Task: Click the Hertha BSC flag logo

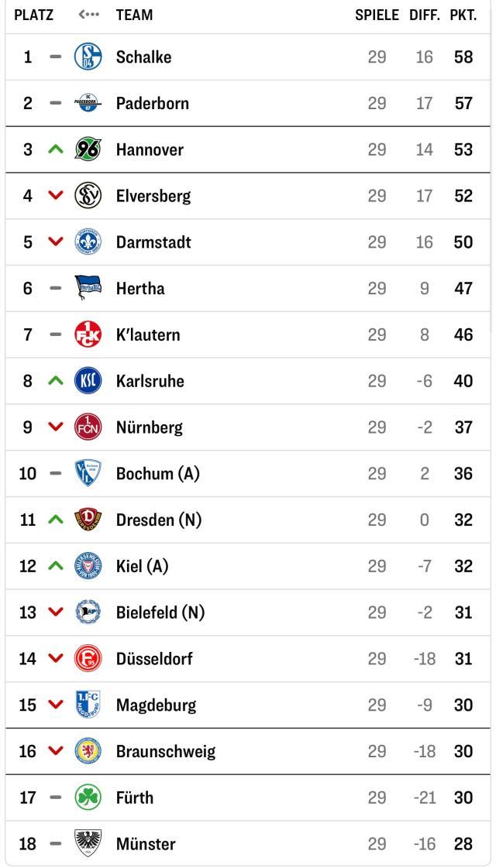Action: coord(88,288)
